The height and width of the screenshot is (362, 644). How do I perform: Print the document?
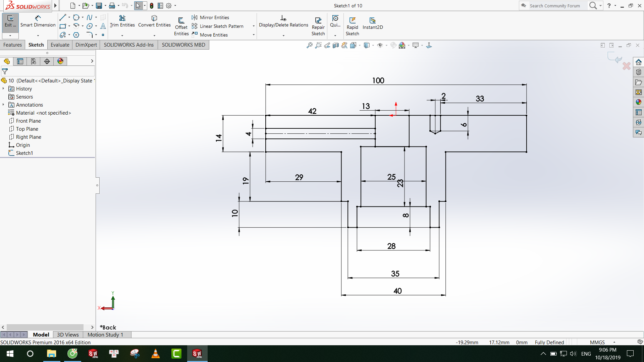pyautogui.click(x=112, y=6)
